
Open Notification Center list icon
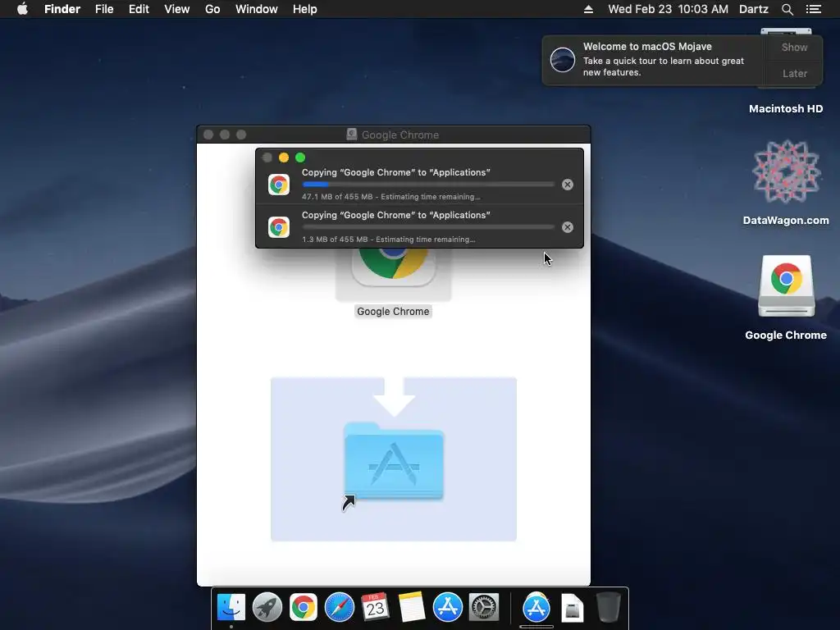tap(814, 9)
